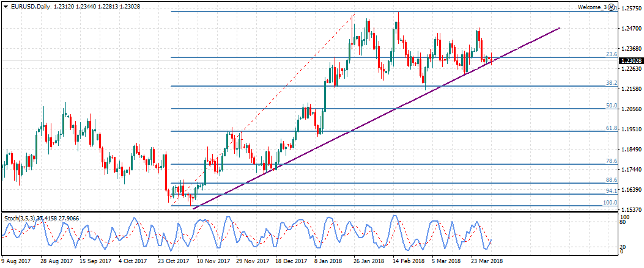Select the 88.6 Fibonacci retracement label
Viewport: 644px width, 268px height.
coord(610,179)
